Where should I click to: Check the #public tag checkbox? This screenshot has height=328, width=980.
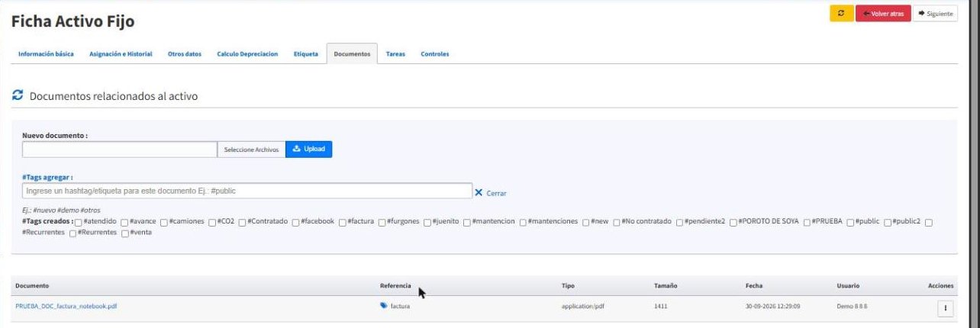(x=850, y=222)
